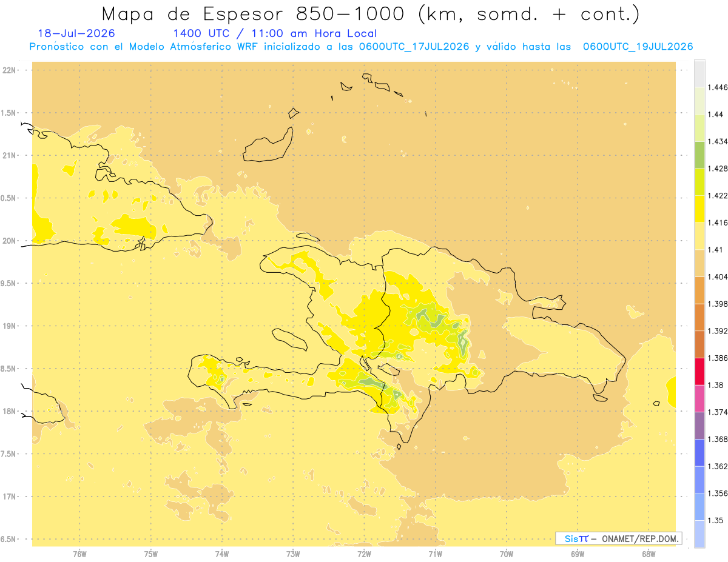This screenshot has width=728, height=562.
Task: Click the tan colorbar segment between 1.404 and 1.41
Action: pos(699,263)
